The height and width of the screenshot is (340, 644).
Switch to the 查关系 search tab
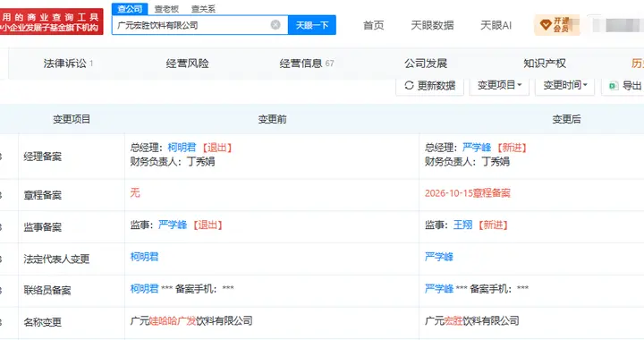point(203,9)
